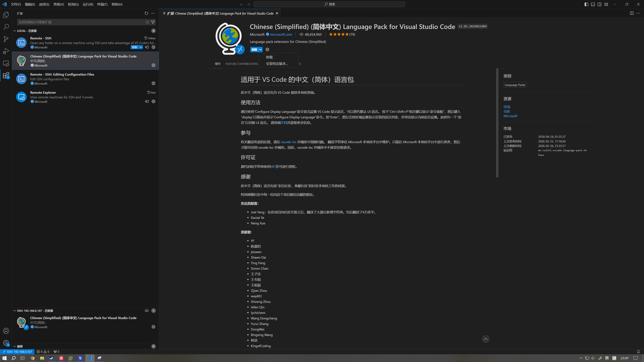The height and width of the screenshot is (362, 644).
Task: Open the vscode-loc repository link
Action: (x=288, y=142)
